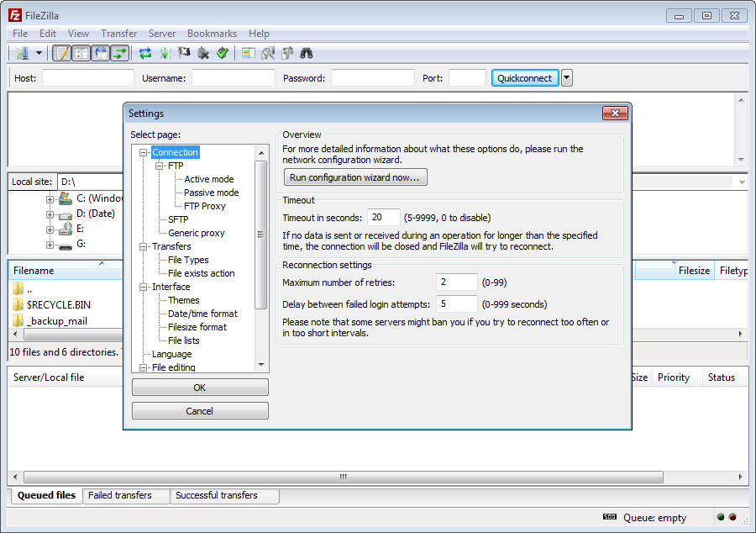Open the Transfer menu
756x533 pixels.
(x=118, y=34)
